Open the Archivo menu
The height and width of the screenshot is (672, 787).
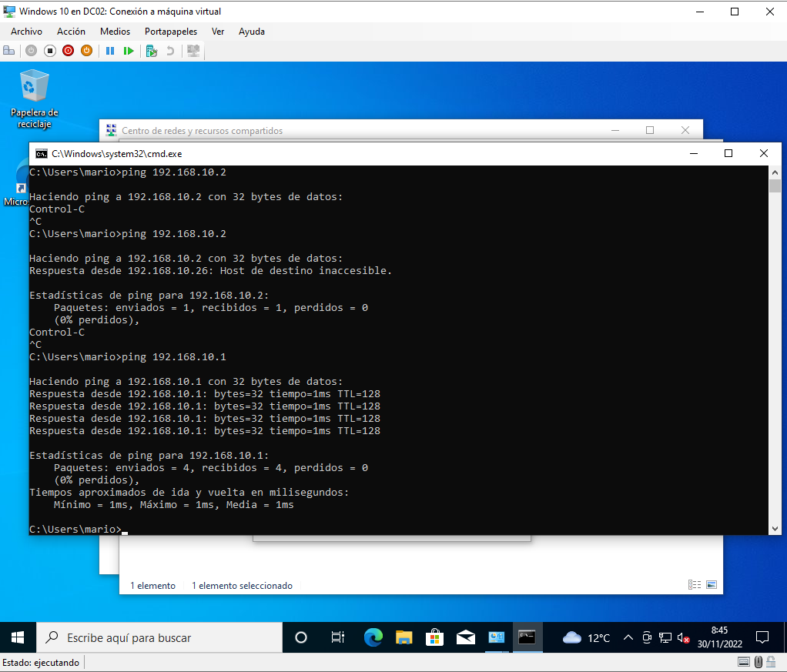(26, 32)
